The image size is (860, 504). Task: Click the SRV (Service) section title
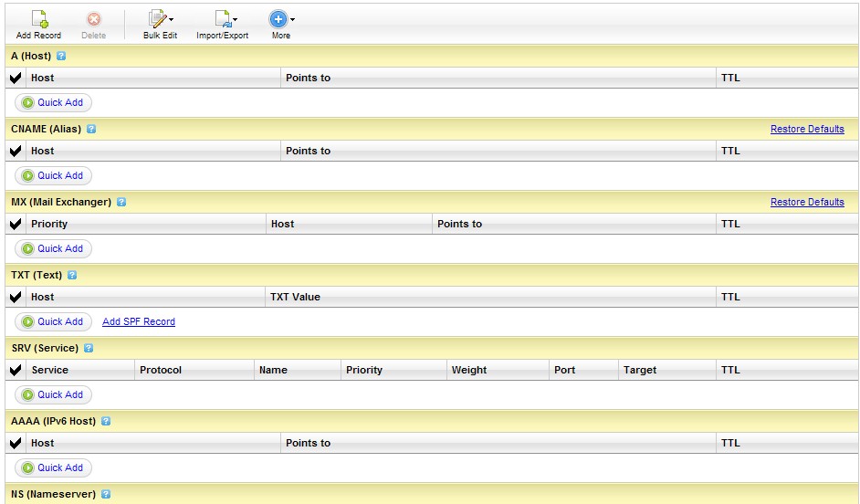click(x=45, y=348)
